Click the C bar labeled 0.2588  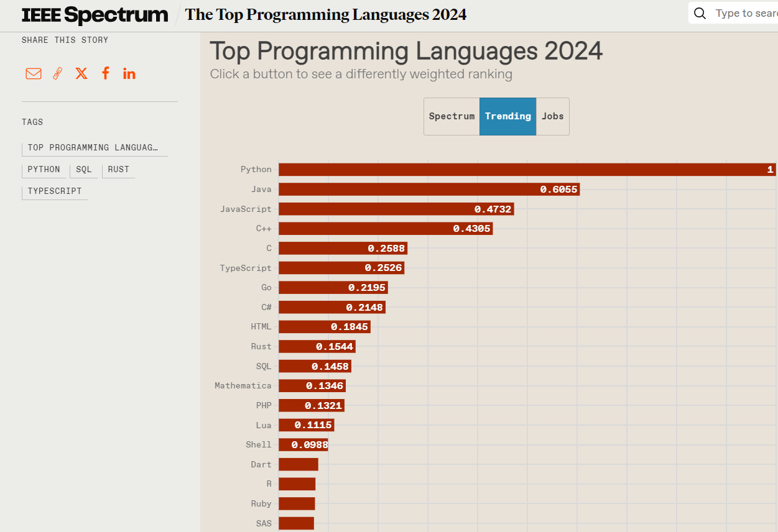pos(343,249)
